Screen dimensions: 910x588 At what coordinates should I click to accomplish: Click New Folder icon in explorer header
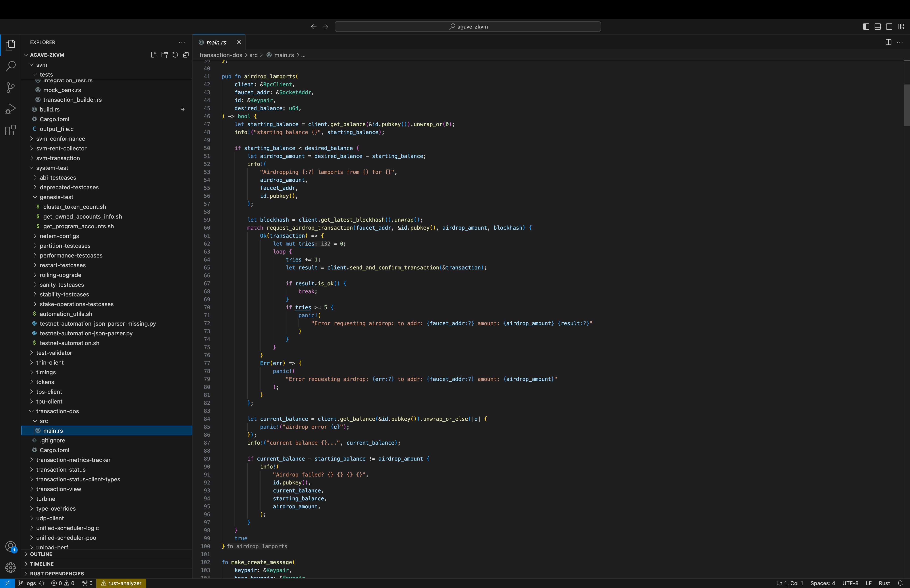[x=165, y=55]
